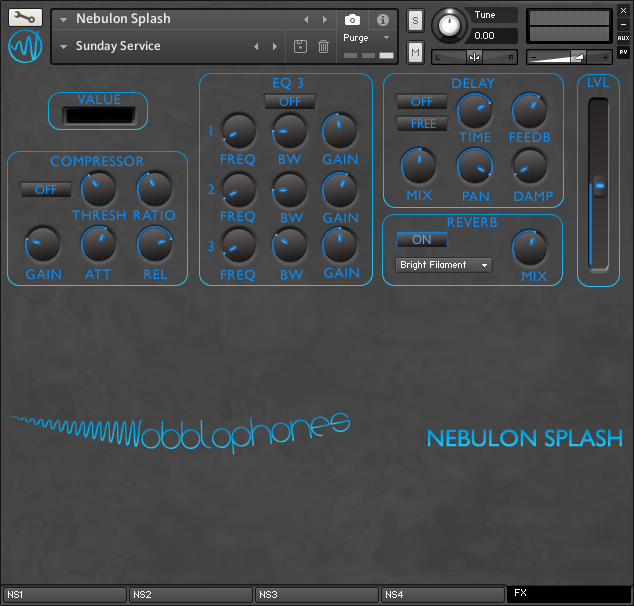Click the VALUE display field
This screenshot has width=634, height=606.
point(99,116)
